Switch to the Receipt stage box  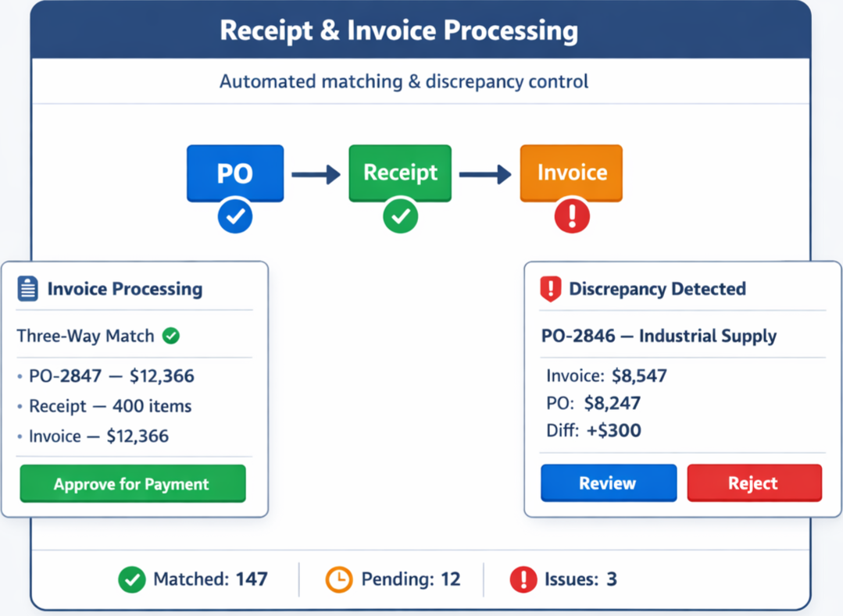coord(400,173)
